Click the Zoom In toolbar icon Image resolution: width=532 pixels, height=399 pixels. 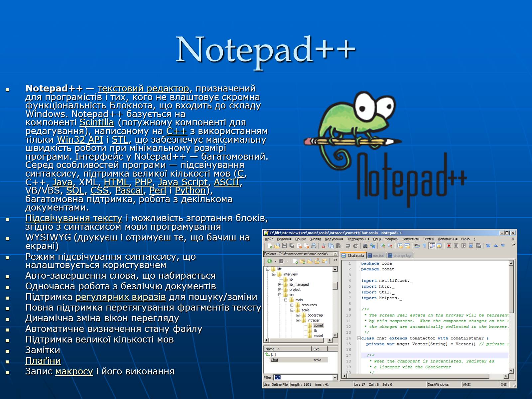point(382,246)
